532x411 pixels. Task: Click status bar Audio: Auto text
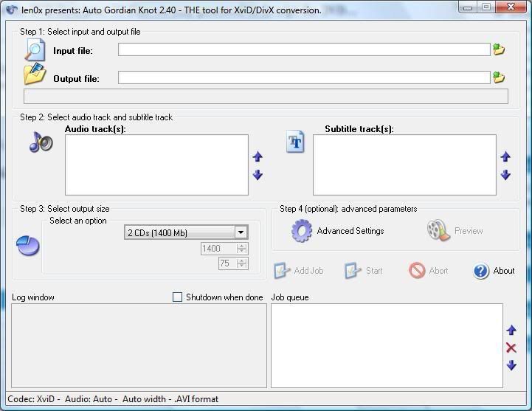tap(89, 399)
